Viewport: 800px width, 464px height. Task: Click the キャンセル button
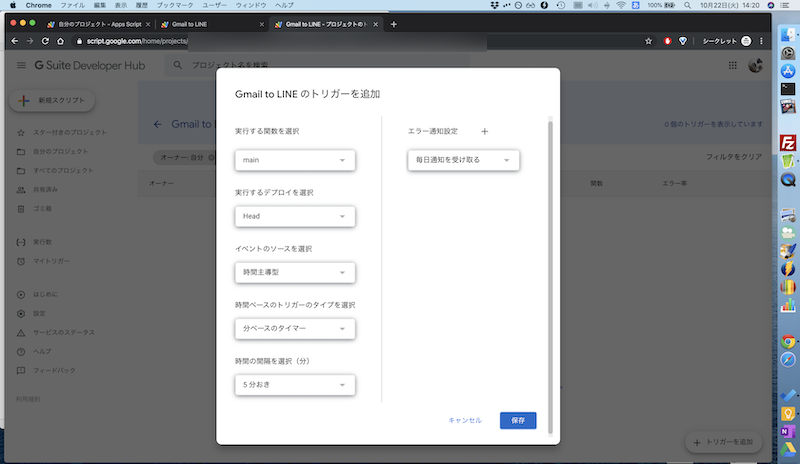point(465,420)
